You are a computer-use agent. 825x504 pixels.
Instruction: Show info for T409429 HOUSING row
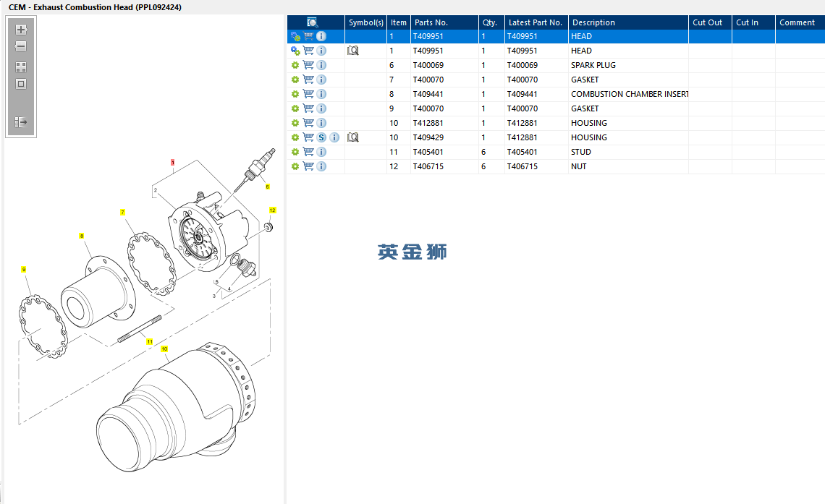tap(334, 137)
